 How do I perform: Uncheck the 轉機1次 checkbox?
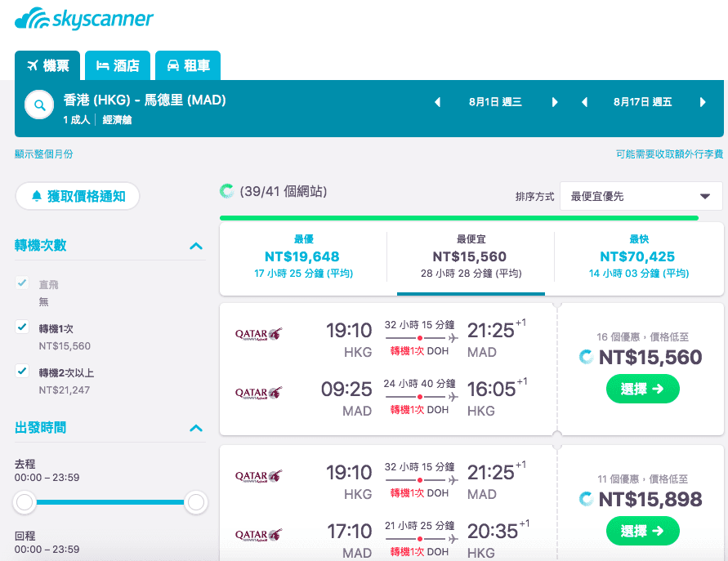coord(22,327)
